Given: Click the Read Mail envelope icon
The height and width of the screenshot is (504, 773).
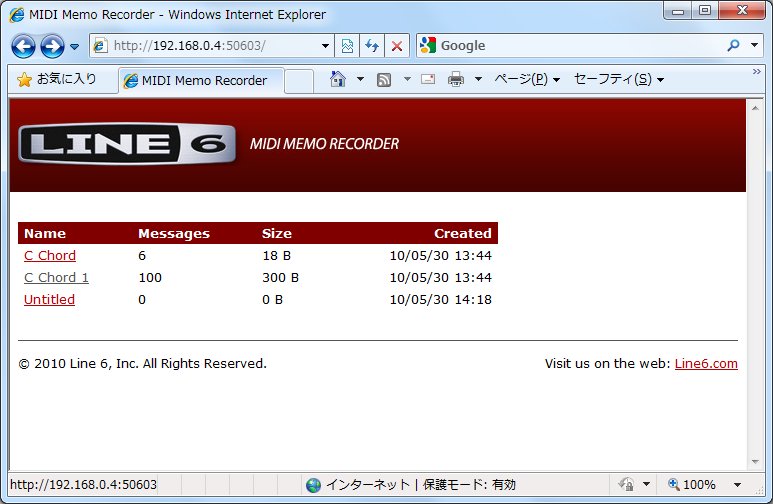Looking at the screenshot, I should (428, 79).
